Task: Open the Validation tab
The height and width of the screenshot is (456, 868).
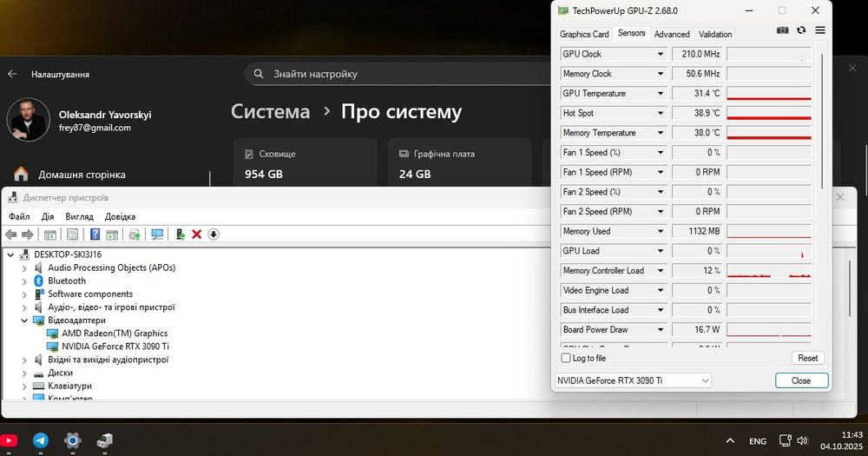Action: (x=715, y=34)
